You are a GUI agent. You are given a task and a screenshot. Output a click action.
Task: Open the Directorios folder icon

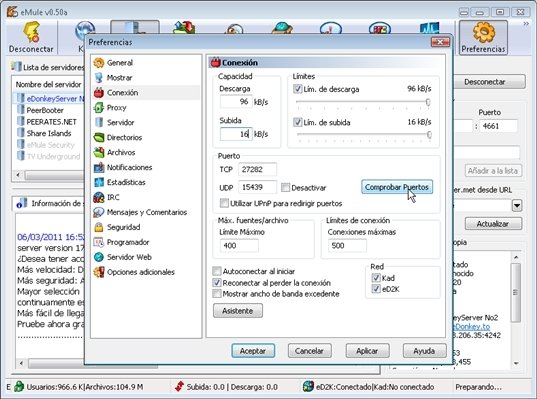coord(99,137)
